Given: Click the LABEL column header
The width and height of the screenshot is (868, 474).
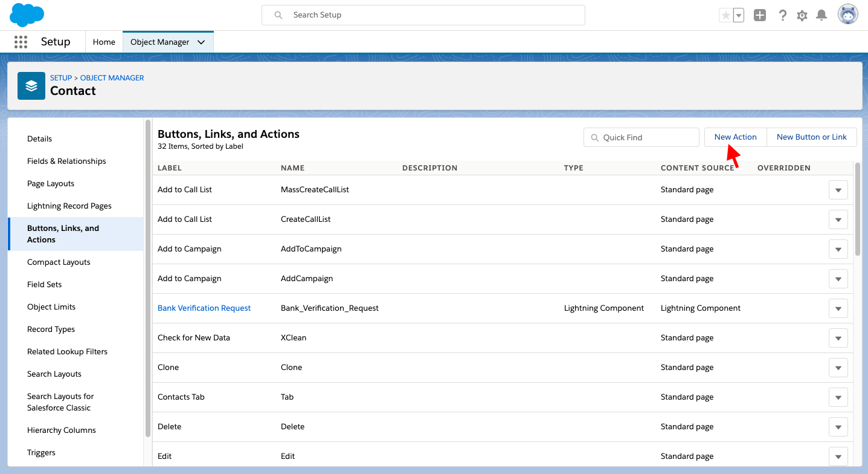Looking at the screenshot, I should (x=170, y=168).
